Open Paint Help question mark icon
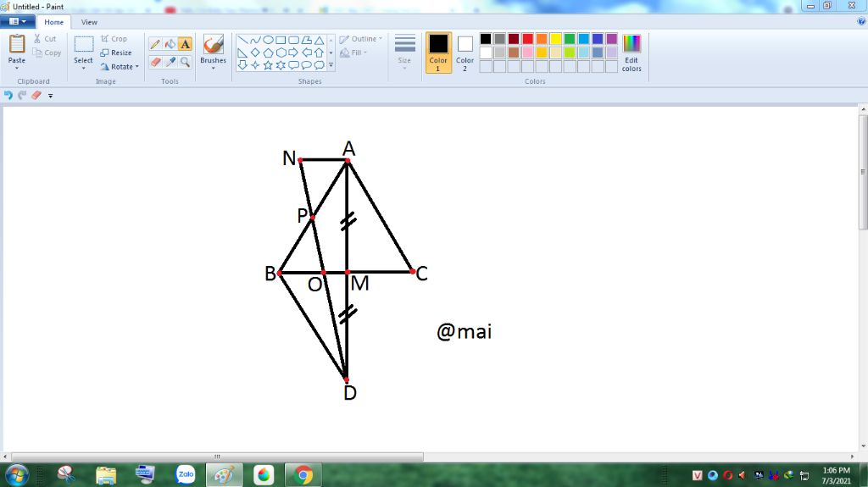 pos(861,21)
